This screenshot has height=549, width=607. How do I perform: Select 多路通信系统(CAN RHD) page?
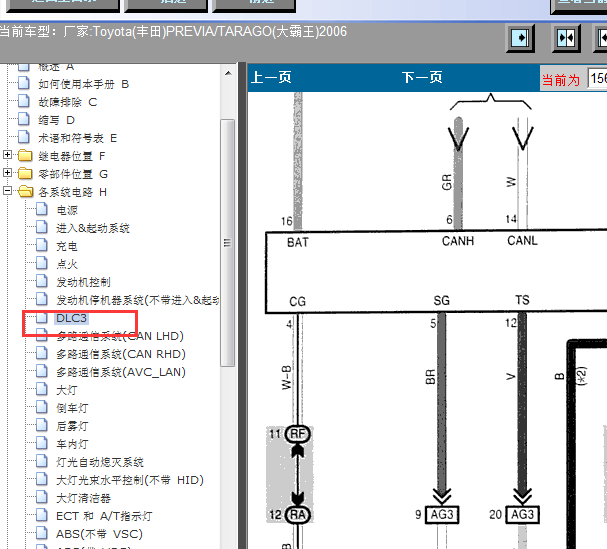click(121, 354)
